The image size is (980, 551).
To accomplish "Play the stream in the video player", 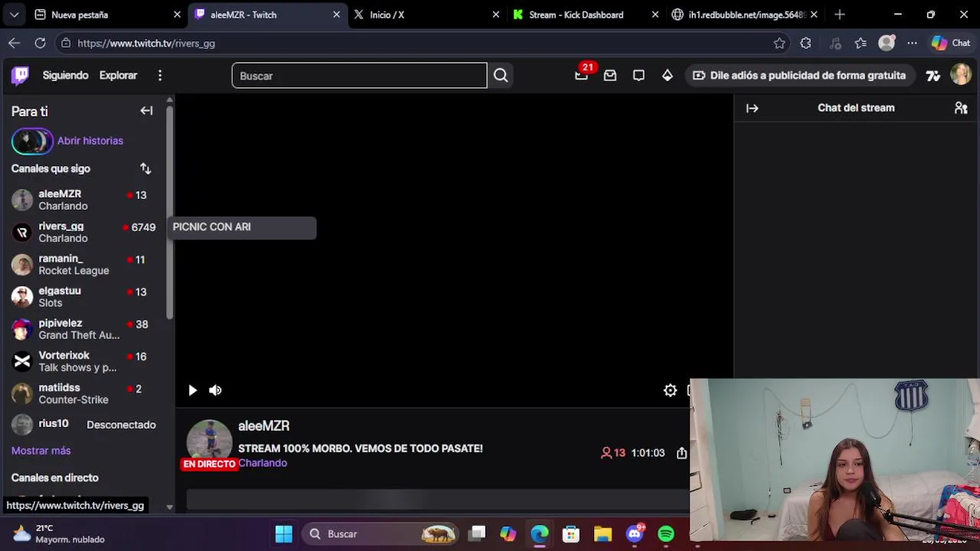I will coord(192,390).
